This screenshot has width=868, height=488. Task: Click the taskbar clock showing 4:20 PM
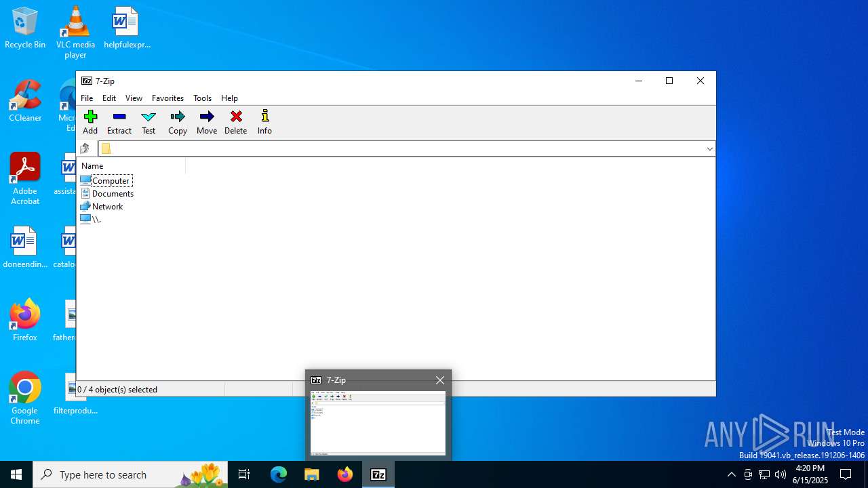[x=810, y=474]
